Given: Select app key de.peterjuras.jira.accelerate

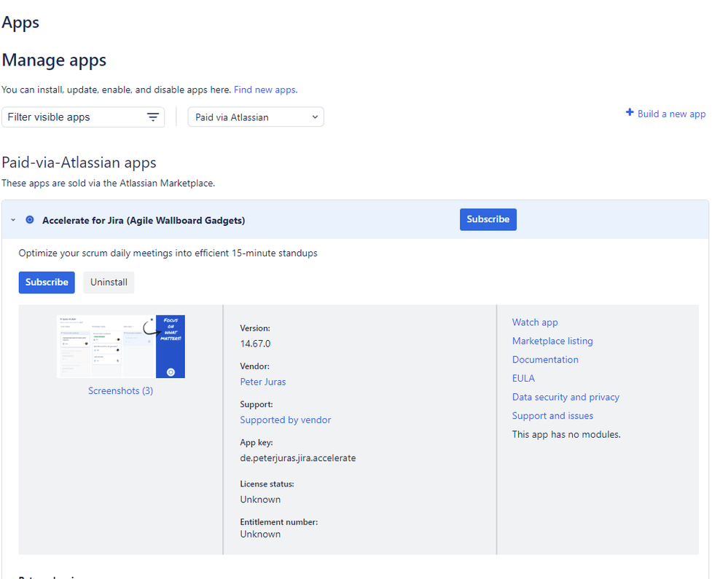Looking at the screenshot, I should coord(298,458).
